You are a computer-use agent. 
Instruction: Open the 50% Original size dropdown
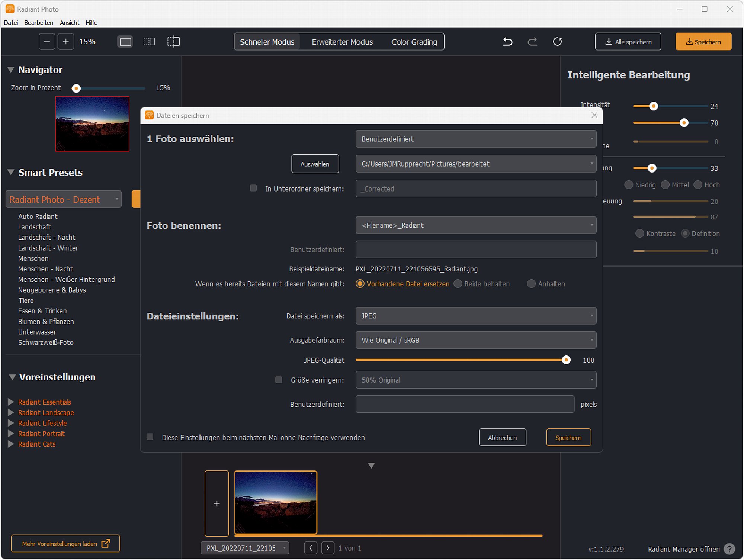pyautogui.click(x=476, y=380)
